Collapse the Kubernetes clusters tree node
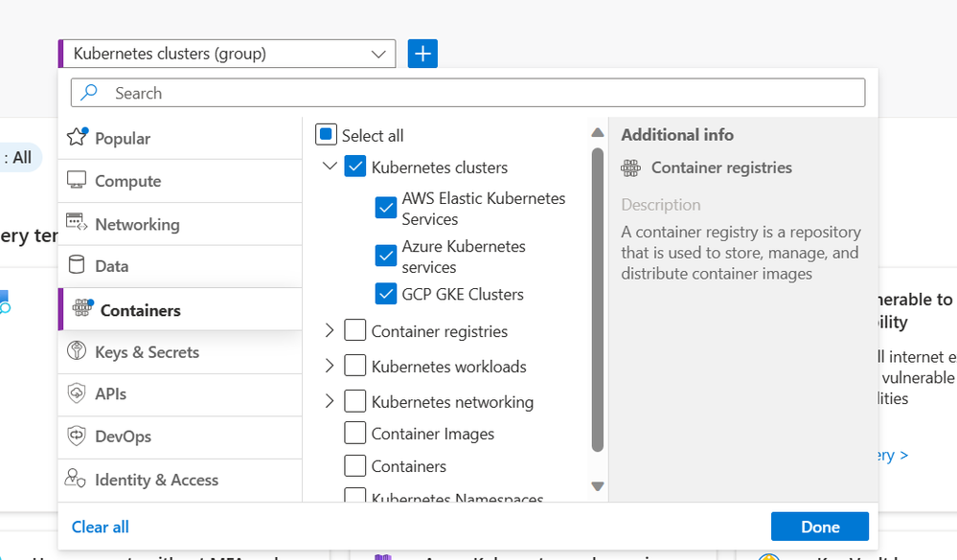This screenshot has height=560, width=957. point(330,166)
